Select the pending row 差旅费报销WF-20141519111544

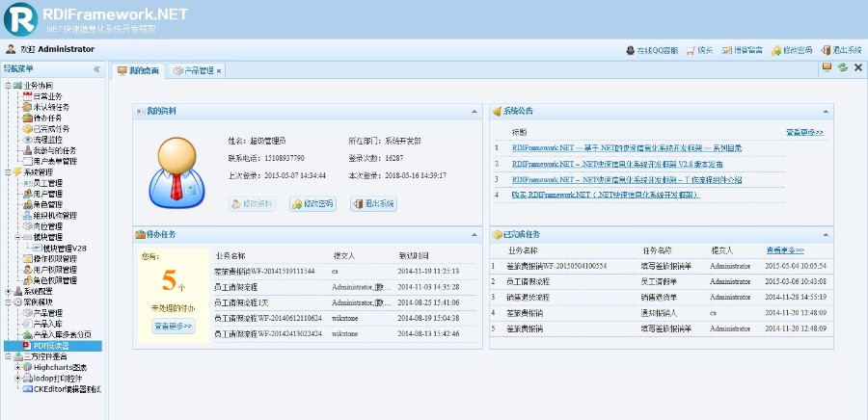coord(343,272)
